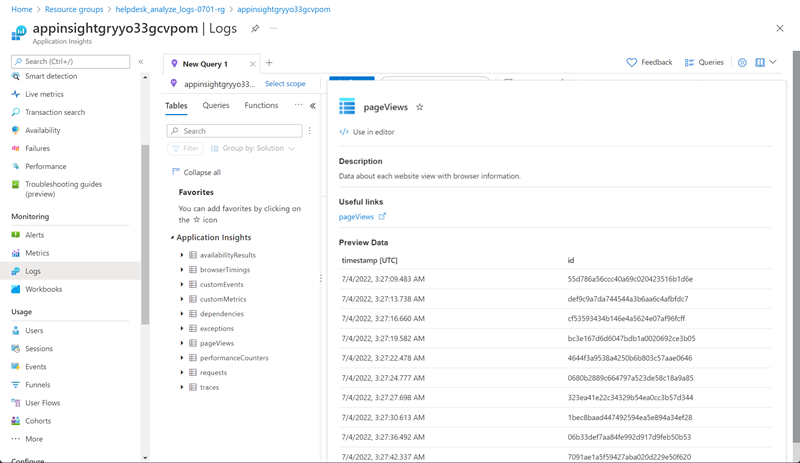Expand browserTimings table
Screen dimensions: 800x463
tap(182, 270)
